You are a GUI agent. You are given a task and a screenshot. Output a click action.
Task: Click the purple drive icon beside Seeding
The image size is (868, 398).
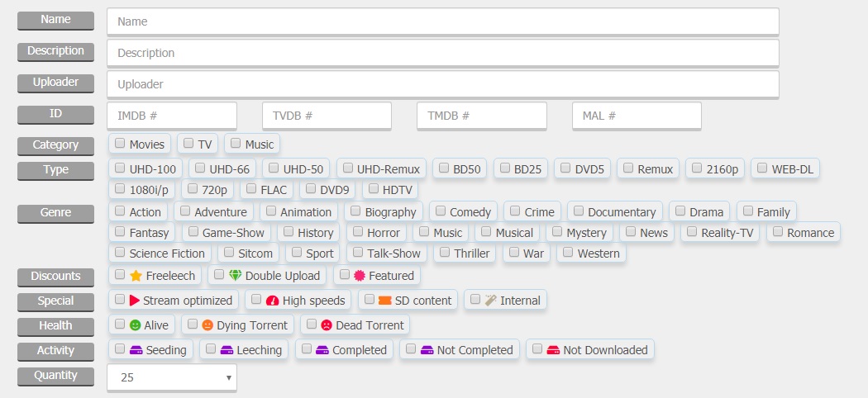point(136,350)
